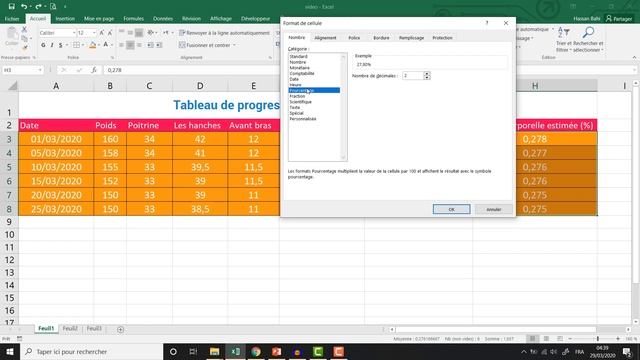The image size is (640, 360).
Task: Click OK in Format de cellule dialog
Action: tap(451, 209)
